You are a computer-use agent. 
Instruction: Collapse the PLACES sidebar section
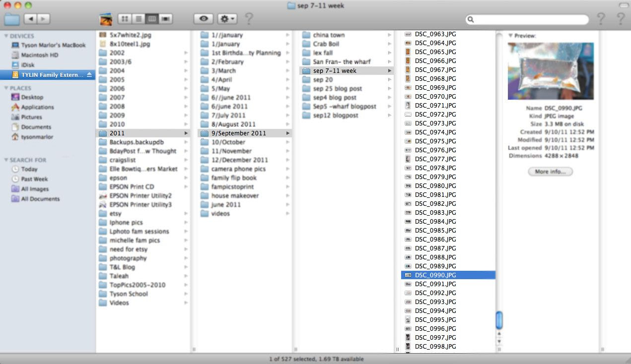click(6, 88)
